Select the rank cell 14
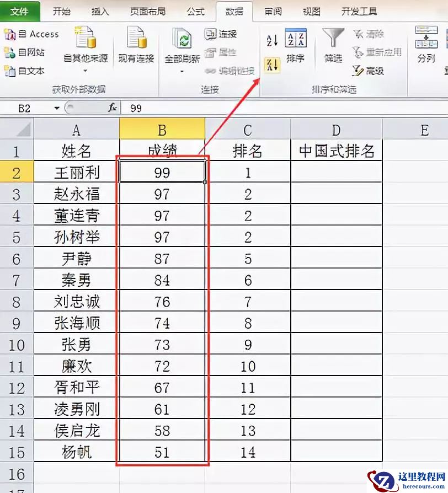 pyautogui.click(x=248, y=451)
